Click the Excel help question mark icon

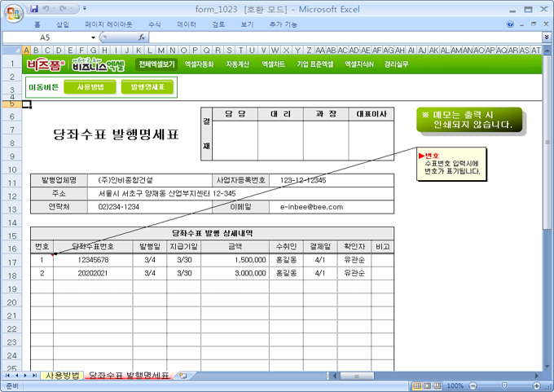[509, 24]
